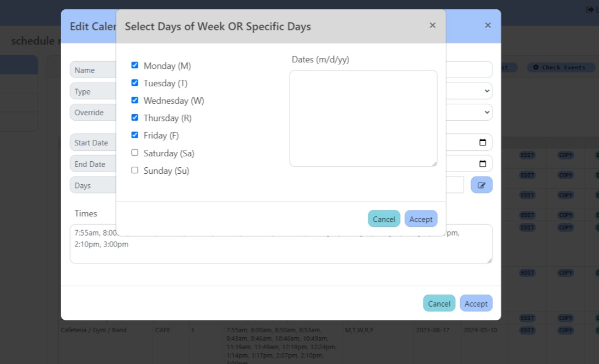Click Accept in the Edit Calendar modal
599x364 pixels.
click(x=475, y=303)
